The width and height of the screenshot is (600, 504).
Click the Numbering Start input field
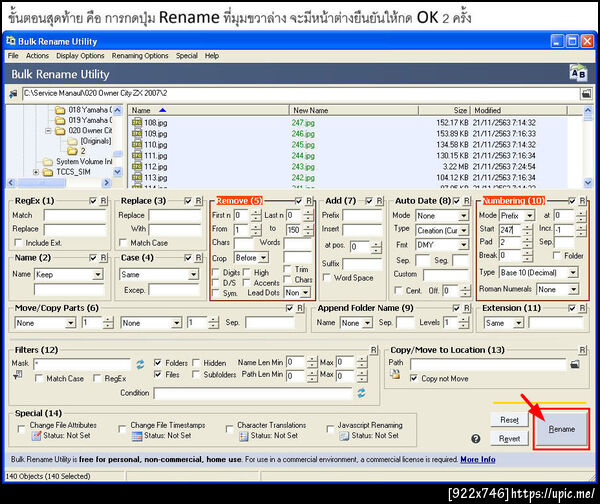(510, 230)
